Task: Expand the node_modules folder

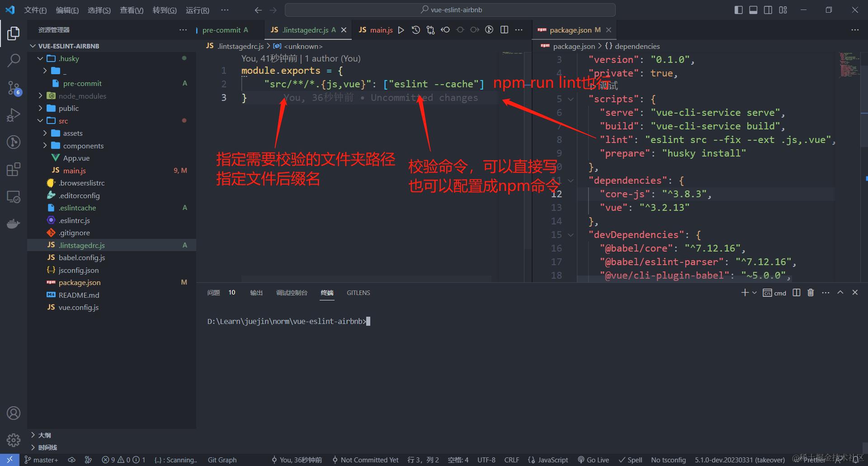Action: pos(40,96)
